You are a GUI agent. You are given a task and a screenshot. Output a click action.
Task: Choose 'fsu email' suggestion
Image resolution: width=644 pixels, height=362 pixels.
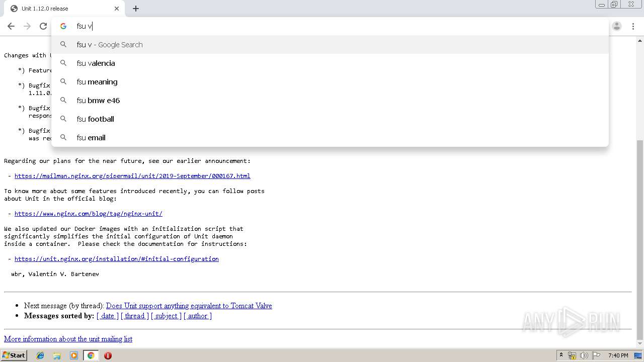330,138
